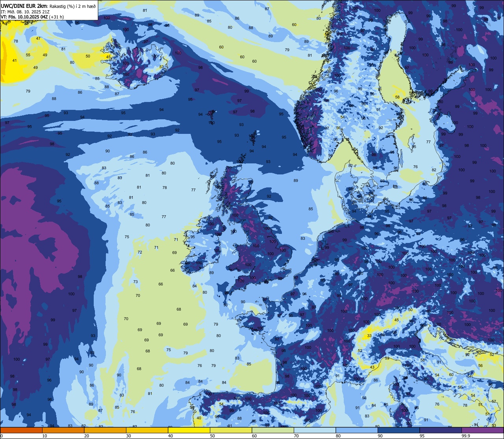Click the 'IT: Mið. 08. 10. 2025 21Z' line
This screenshot has width=504, height=439.
pyautogui.click(x=25, y=11)
